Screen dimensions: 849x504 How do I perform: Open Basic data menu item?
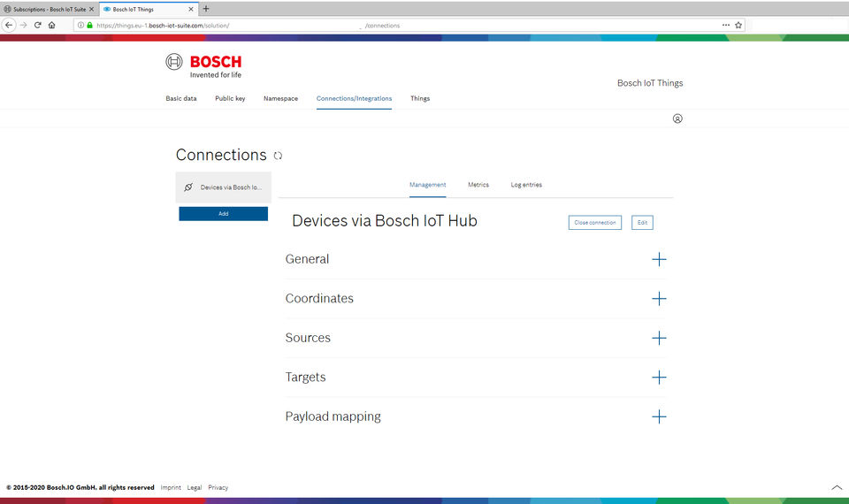180,98
